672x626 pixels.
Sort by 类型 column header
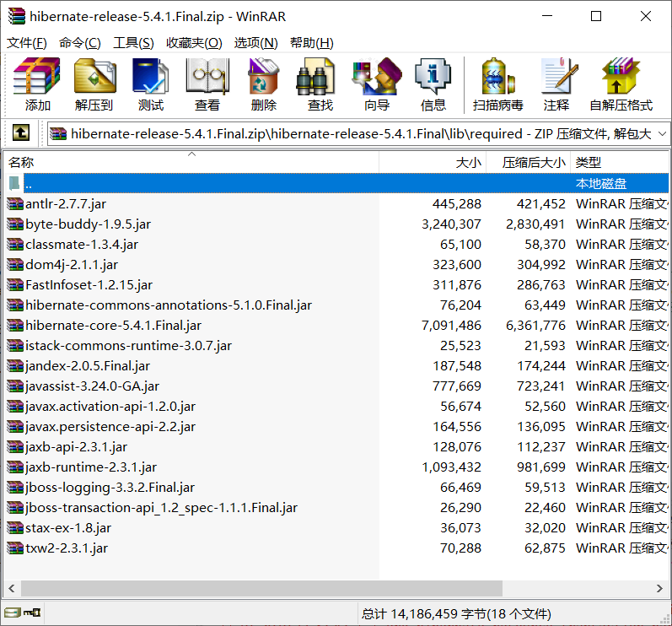coord(620,162)
